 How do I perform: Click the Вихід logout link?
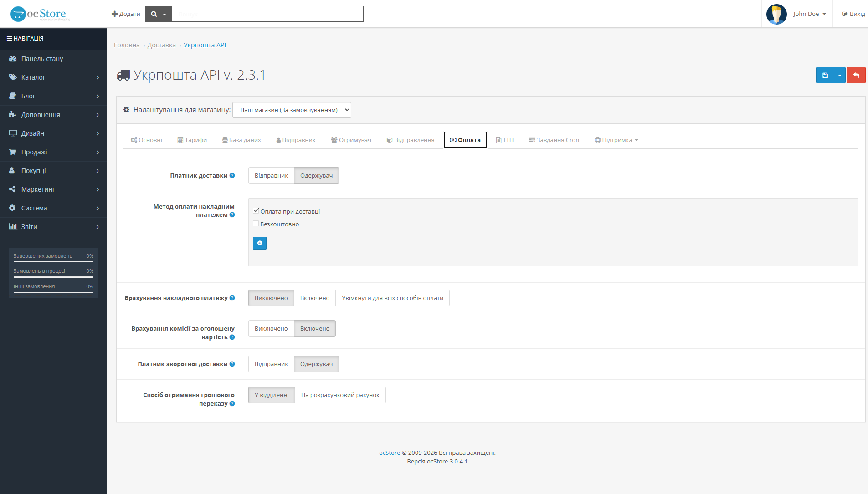[x=853, y=14]
